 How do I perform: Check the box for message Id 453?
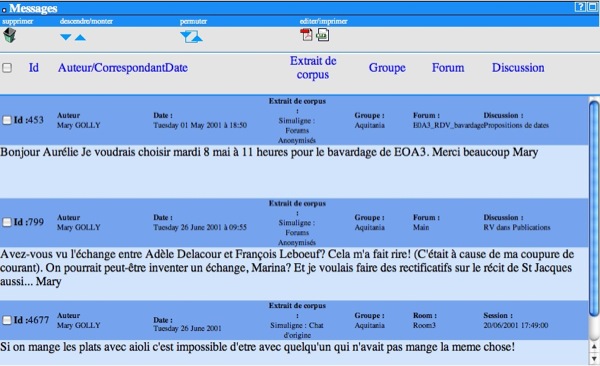[x=7, y=120]
